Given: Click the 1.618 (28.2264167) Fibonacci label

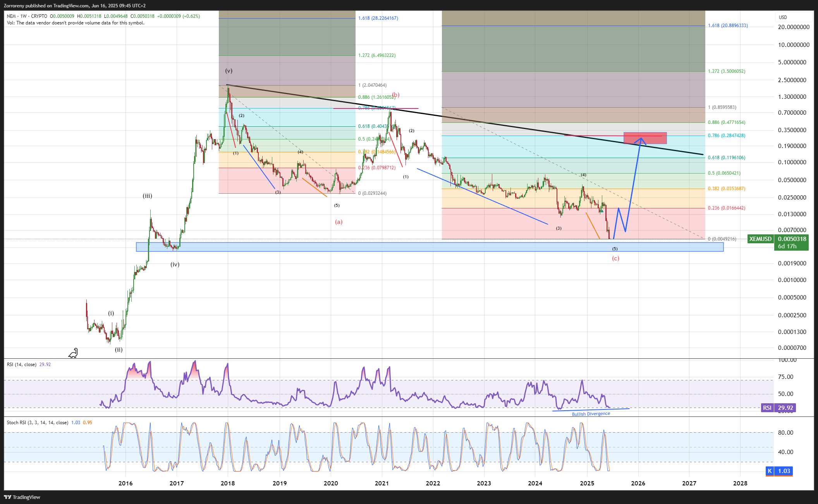Looking at the screenshot, I should 378,18.
